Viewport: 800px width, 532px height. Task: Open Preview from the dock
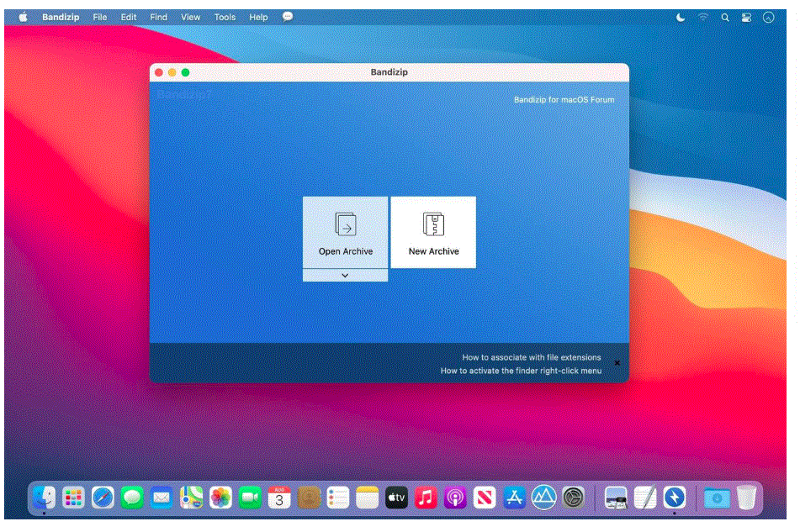coord(616,498)
